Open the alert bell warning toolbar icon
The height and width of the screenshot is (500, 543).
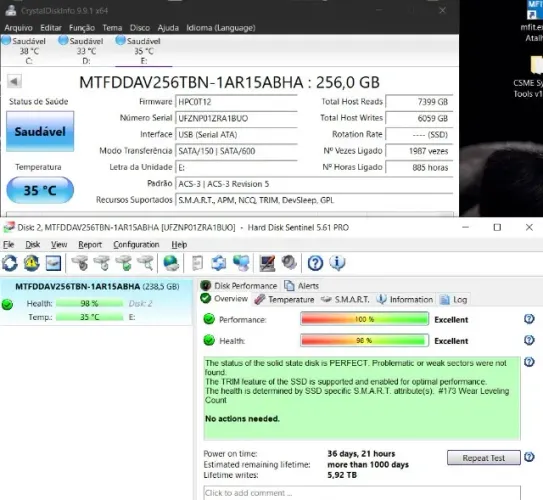(32, 263)
